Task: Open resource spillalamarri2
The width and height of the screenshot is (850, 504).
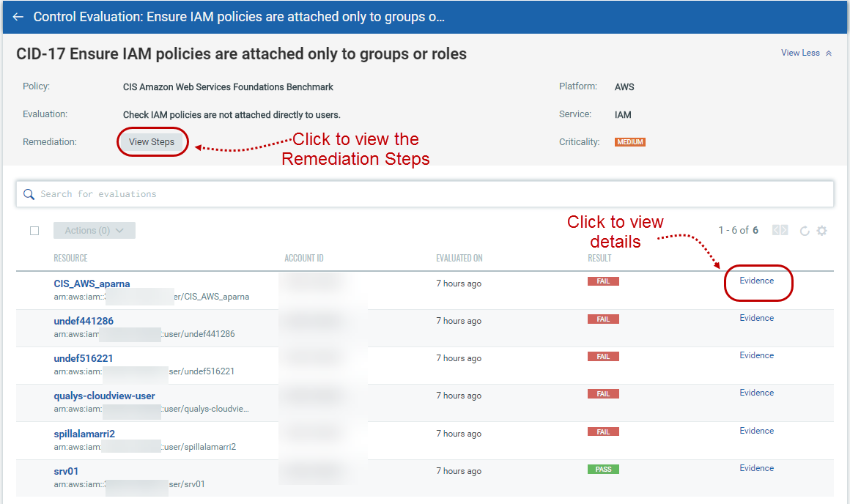Action: [x=84, y=434]
